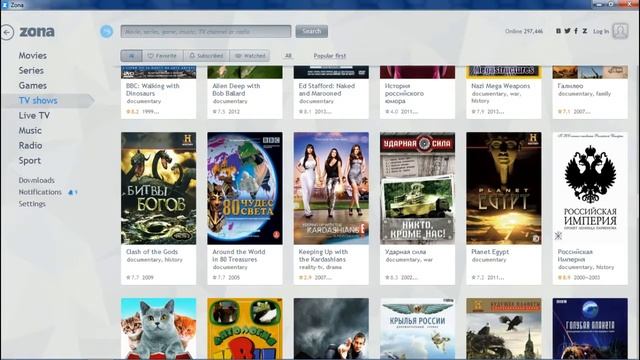
Task: Select TV shows in sidebar
Action: (x=38, y=101)
